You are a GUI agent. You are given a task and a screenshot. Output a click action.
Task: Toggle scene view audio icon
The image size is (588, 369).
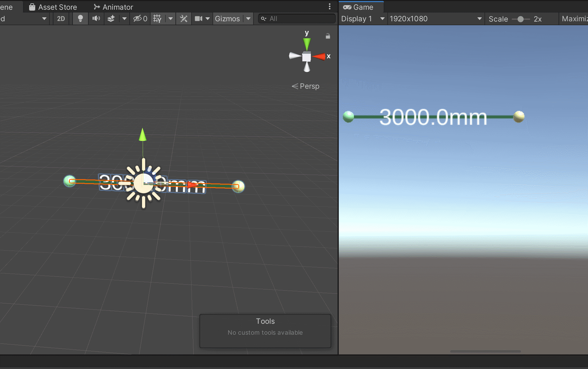pyautogui.click(x=96, y=19)
